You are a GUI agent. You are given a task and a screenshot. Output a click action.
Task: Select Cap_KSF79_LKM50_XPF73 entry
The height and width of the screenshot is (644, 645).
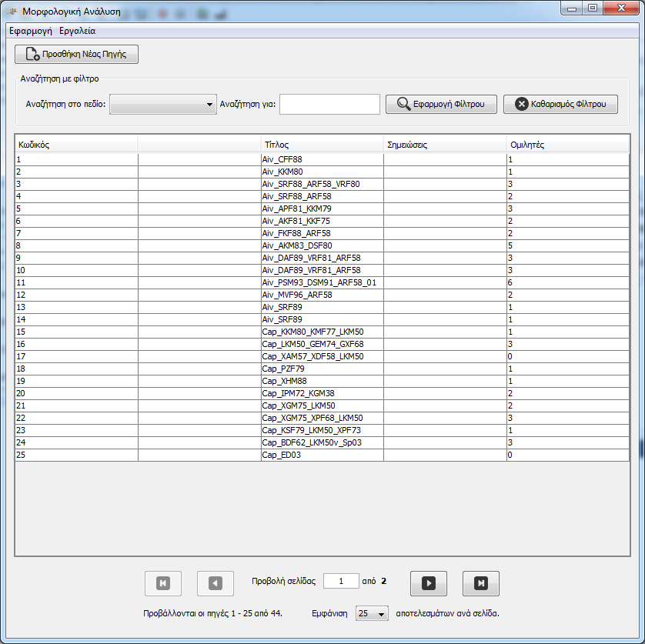(x=322, y=431)
